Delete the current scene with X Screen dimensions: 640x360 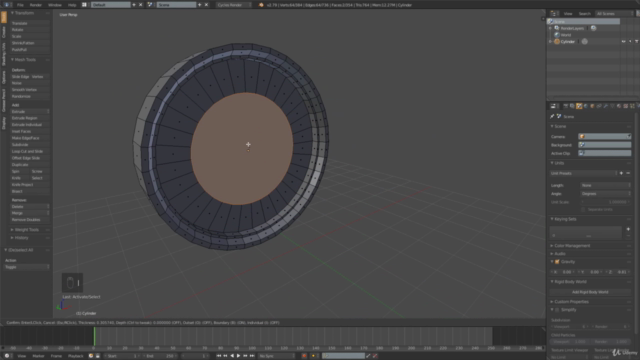[206, 5]
